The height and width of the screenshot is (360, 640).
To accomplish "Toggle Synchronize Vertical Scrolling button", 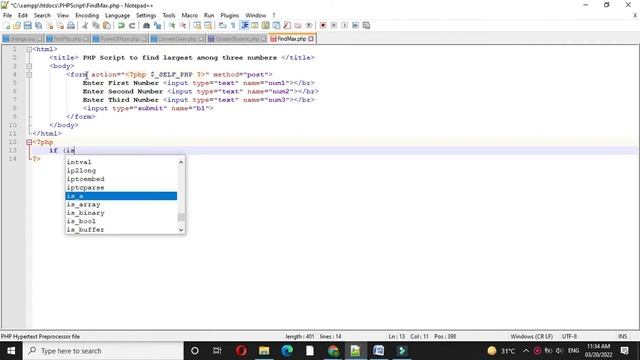I will tap(197, 25).
